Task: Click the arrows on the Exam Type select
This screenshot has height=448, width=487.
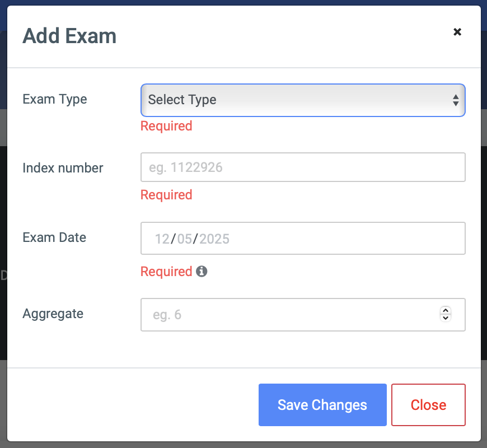Action: [456, 100]
